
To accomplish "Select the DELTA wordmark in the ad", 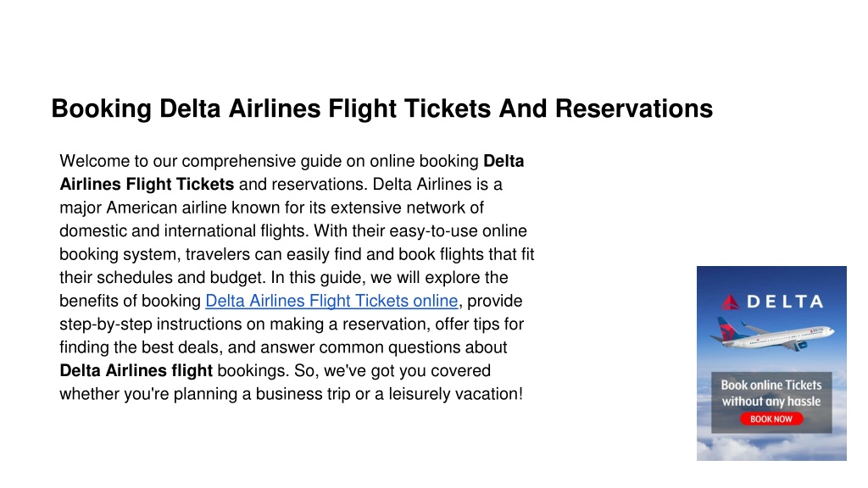I will point(784,302).
